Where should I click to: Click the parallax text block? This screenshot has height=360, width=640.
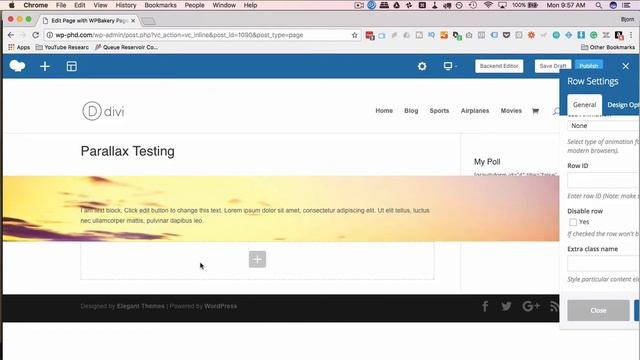pos(255,216)
